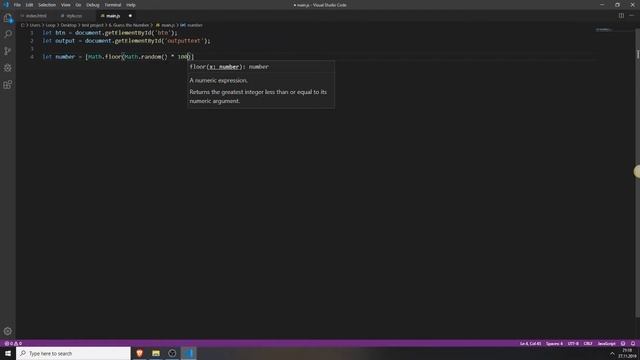Open the Go menu
Image resolution: width=640 pixels, height=360 pixels.
(78, 5)
